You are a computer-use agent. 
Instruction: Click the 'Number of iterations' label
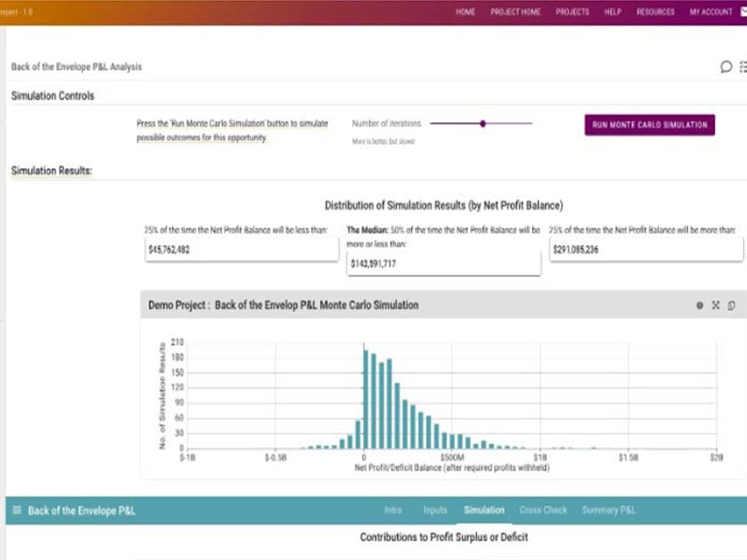(387, 123)
